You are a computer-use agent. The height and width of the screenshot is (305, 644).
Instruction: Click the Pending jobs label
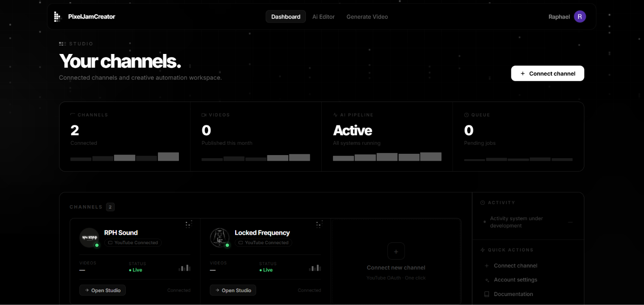point(480,143)
